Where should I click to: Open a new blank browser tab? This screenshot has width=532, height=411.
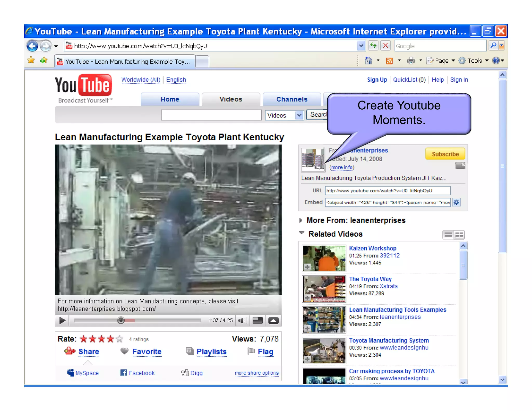click(202, 62)
